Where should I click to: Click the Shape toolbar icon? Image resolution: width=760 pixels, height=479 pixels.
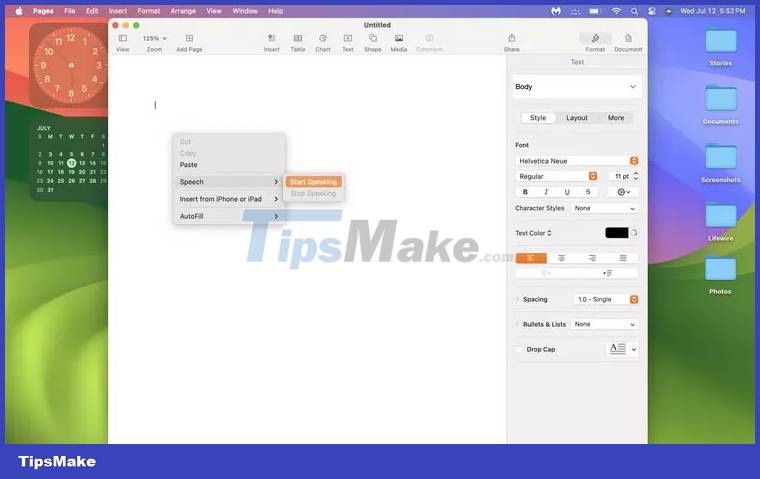pyautogui.click(x=372, y=38)
